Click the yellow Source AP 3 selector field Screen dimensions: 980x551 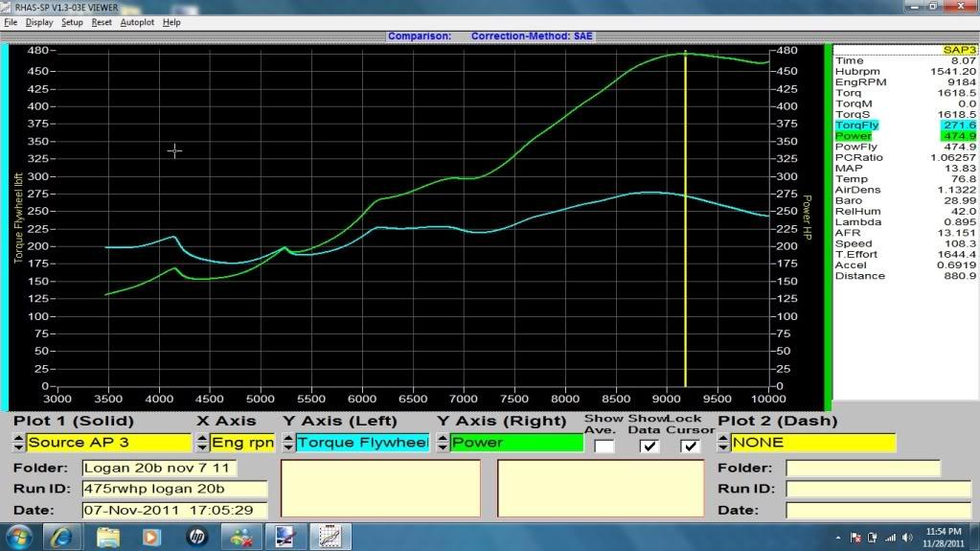point(109,443)
